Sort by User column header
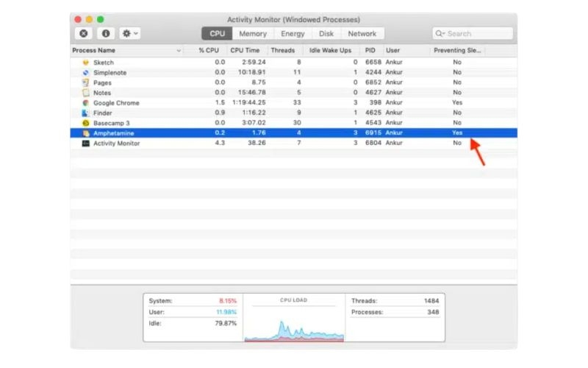The height and width of the screenshot is (368, 588). tap(392, 50)
